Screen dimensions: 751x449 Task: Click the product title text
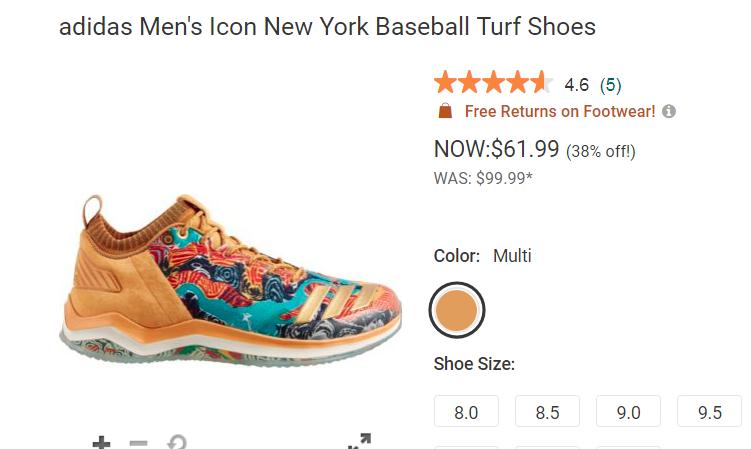(x=327, y=26)
